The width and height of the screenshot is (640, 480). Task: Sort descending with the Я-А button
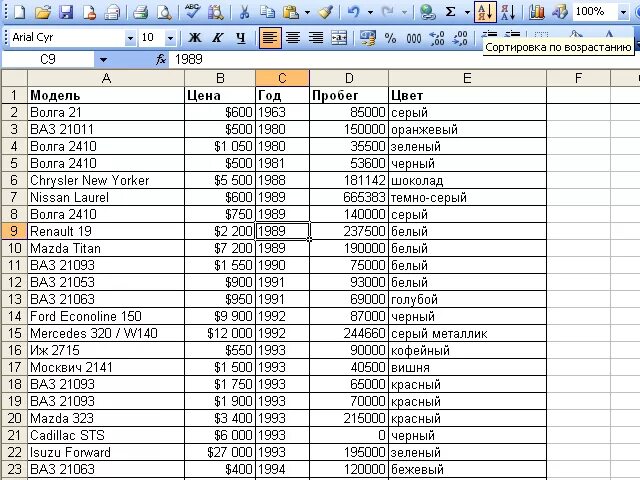(x=508, y=12)
